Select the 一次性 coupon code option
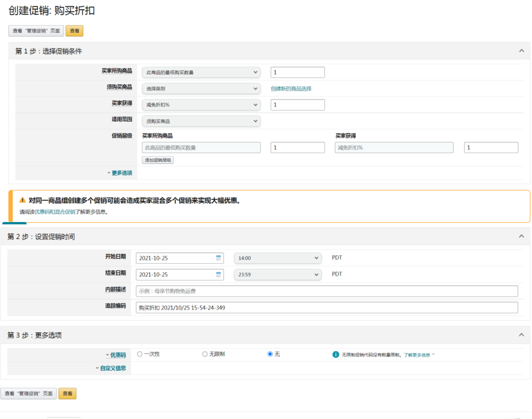The height and width of the screenshot is (419, 532). 140,354
